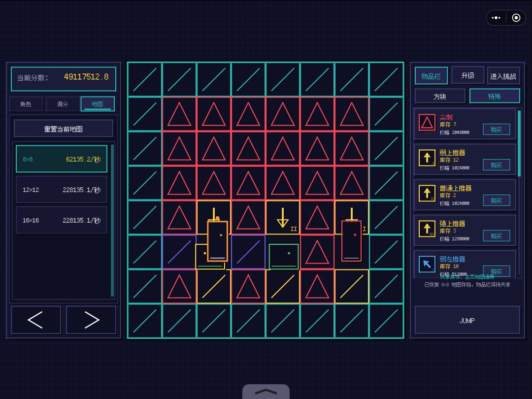Select the 12×12 map entry
532x399 pixels.
[62, 189]
